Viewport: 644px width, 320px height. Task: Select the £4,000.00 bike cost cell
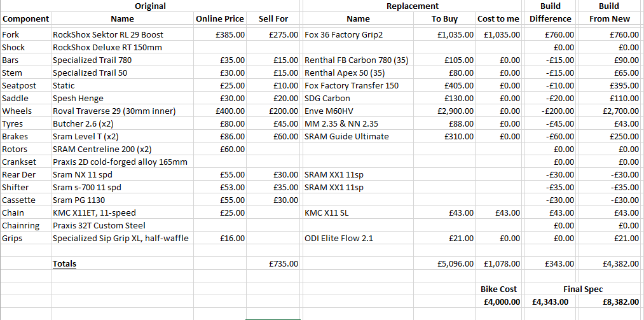pos(498,302)
